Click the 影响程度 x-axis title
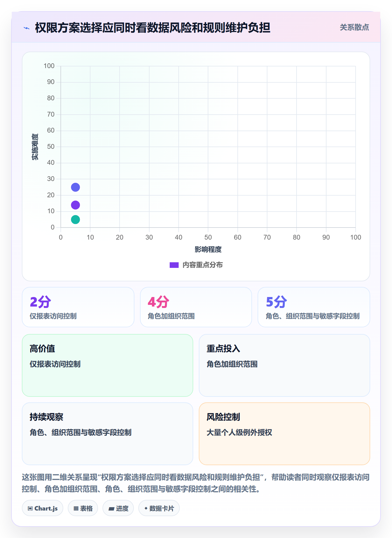392x538 pixels. click(x=208, y=249)
